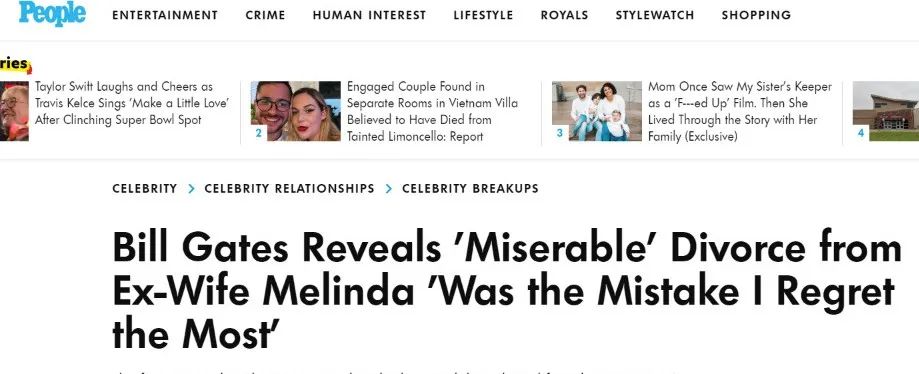Click the family photo thumbnail
919x374 pixels.
pyautogui.click(x=597, y=111)
